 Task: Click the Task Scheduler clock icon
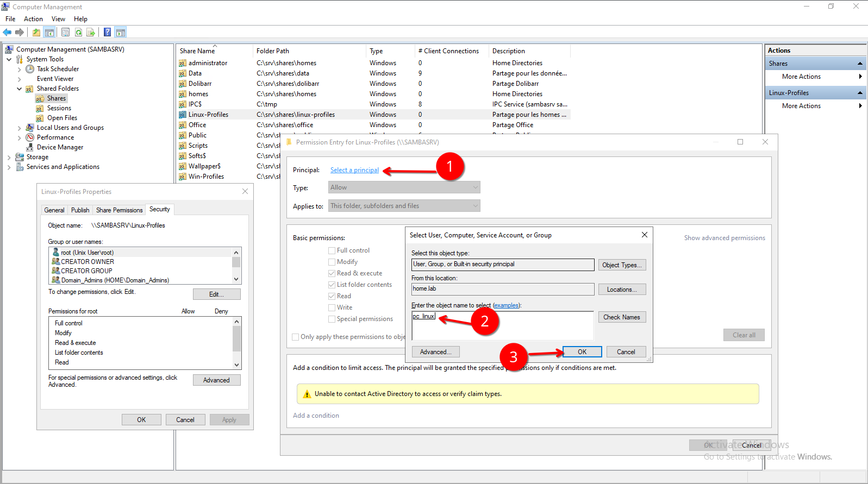[30, 69]
